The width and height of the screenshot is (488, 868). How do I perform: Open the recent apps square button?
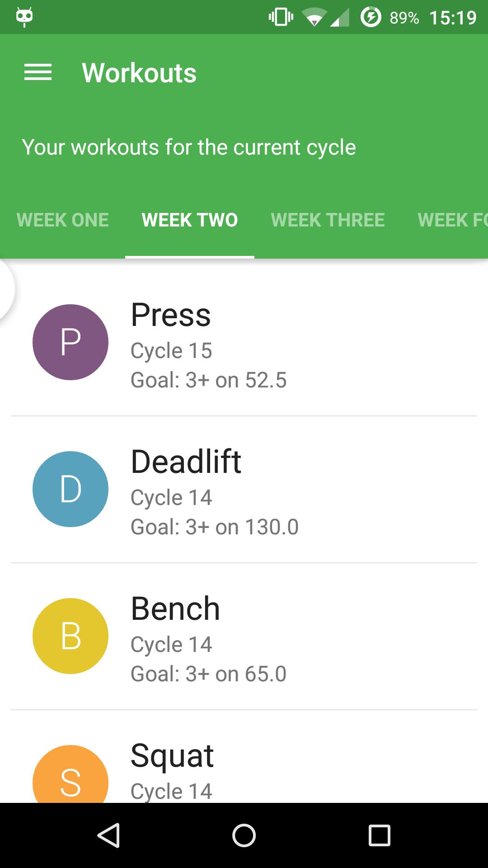[x=379, y=835]
